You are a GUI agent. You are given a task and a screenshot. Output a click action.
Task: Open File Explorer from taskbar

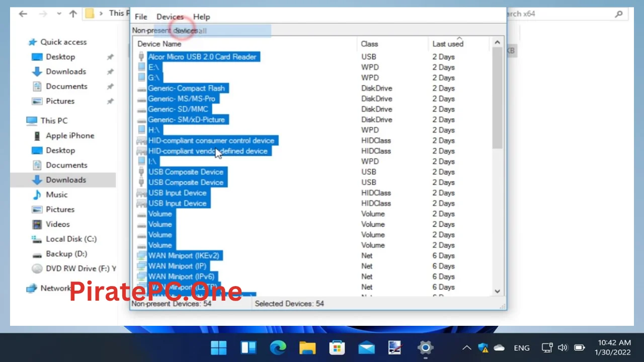[307, 347]
